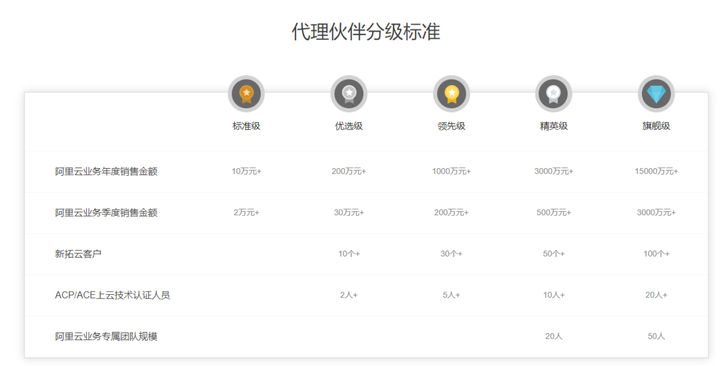The height and width of the screenshot is (366, 720).
Task: Click the 20人+ certified staff cell
Action: (656, 295)
